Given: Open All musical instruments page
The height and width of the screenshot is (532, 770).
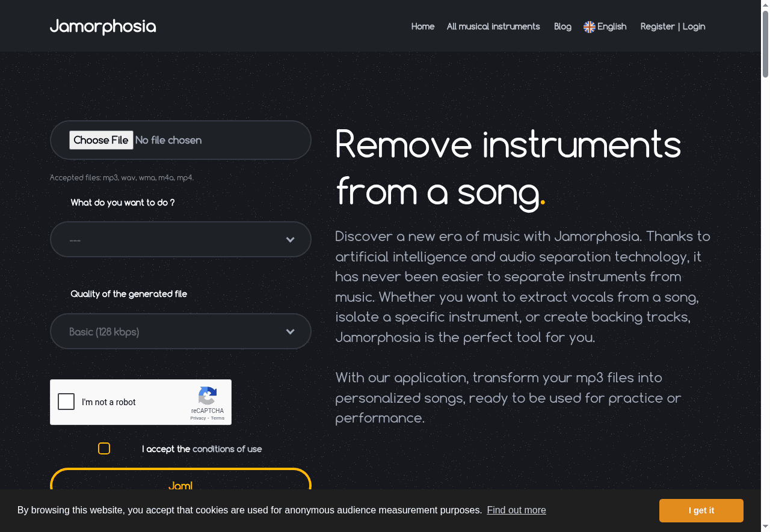Looking at the screenshot, I should tap(493, 26).
